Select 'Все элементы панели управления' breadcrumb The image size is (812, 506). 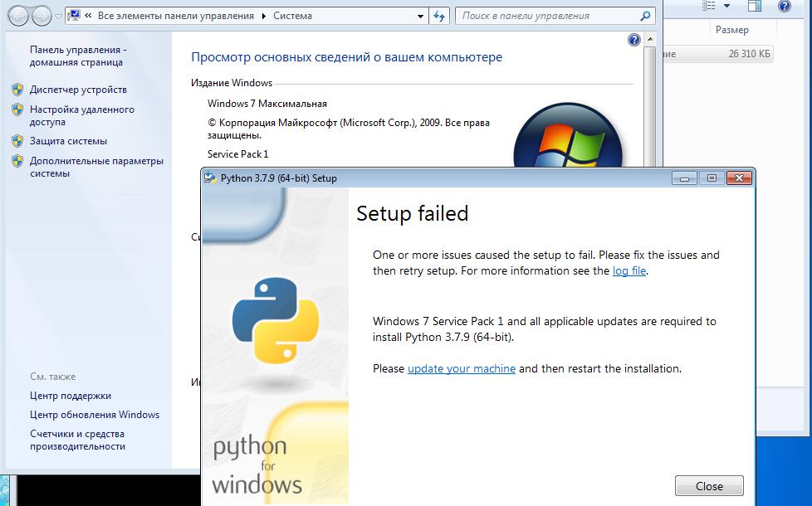(x=175, y=16)
